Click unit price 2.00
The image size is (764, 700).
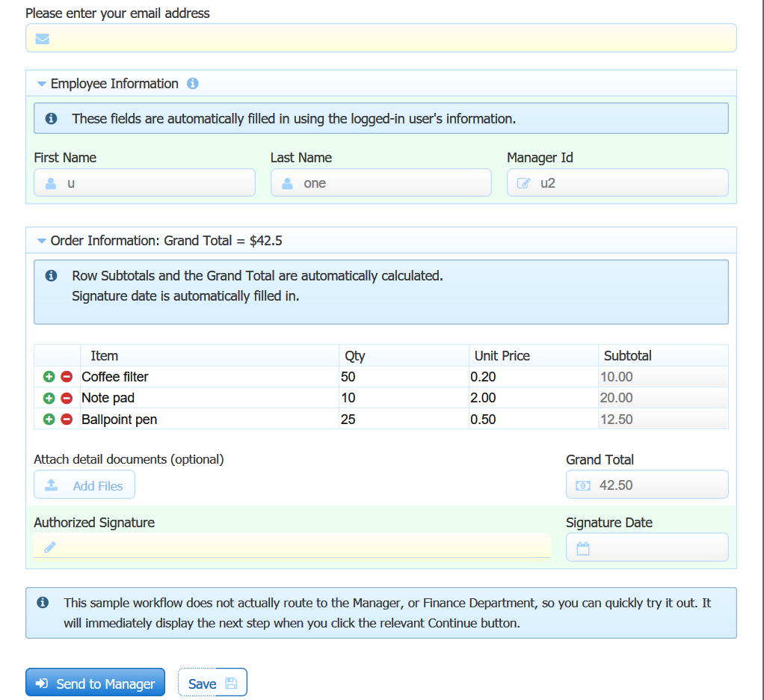coord(534,398)
